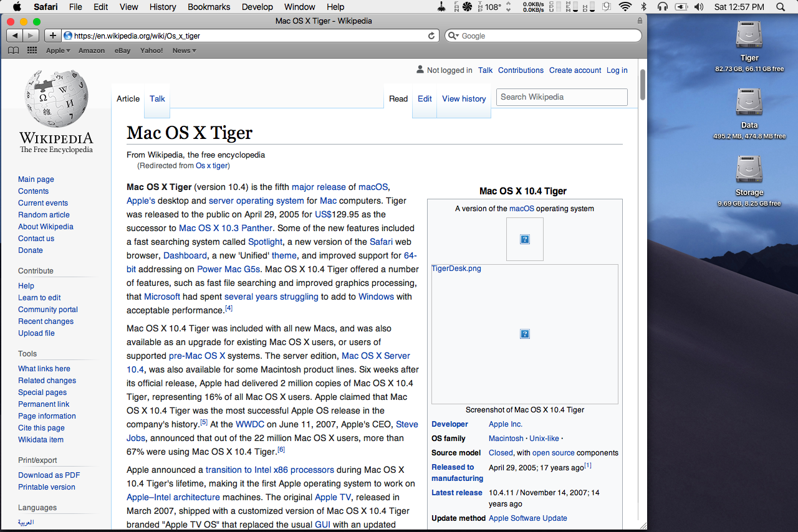Click the Macintosh OS family link
The width and height of the screenshot is (798, 532).
(506, 439)
